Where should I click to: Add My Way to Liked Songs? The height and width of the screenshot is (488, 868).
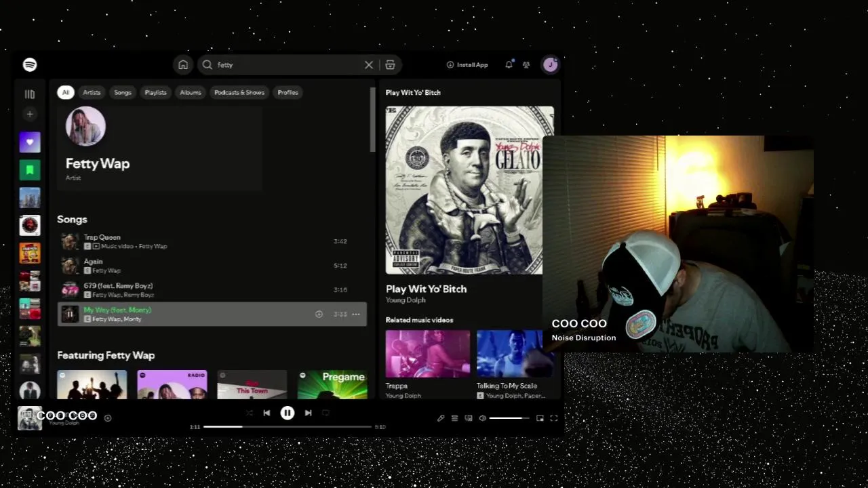[x=319, y=314]
